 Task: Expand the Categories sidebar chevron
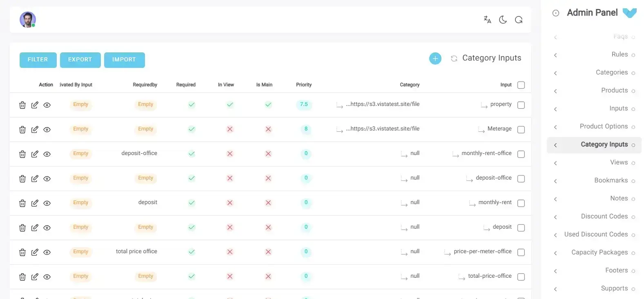point(555,73)
